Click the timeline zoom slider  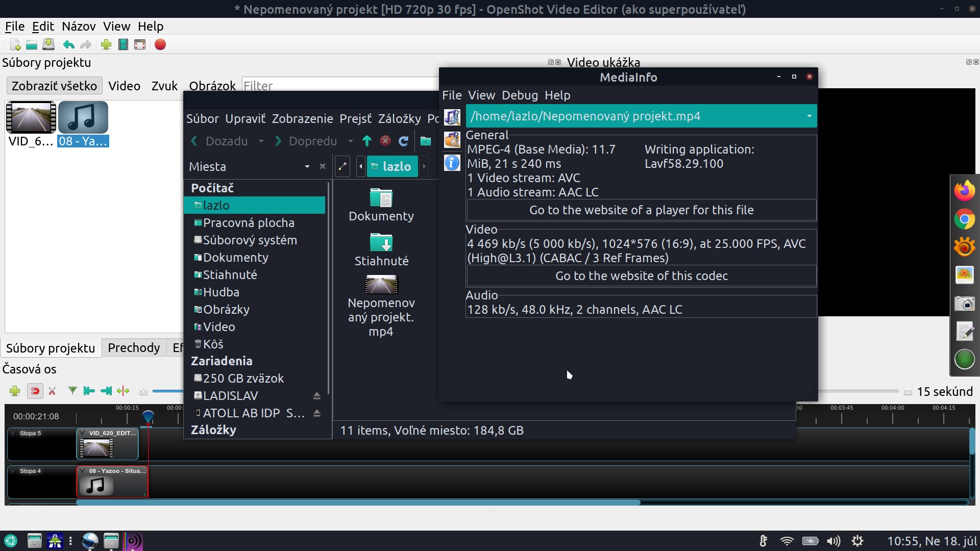point(167,391)
